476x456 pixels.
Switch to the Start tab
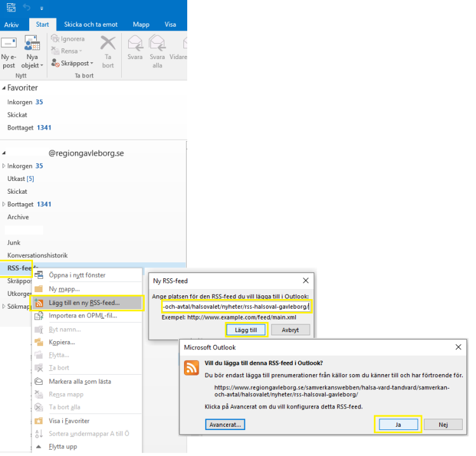[x=43, y=25]
